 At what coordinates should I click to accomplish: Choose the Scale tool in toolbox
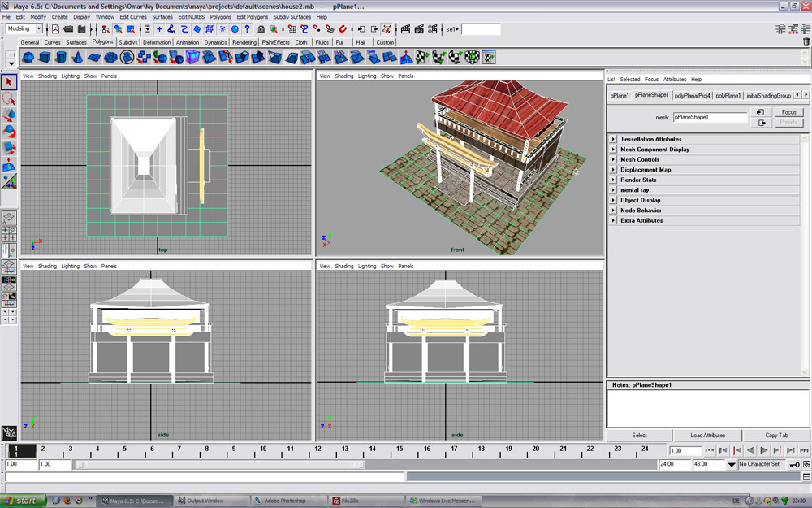click(9, 148)
